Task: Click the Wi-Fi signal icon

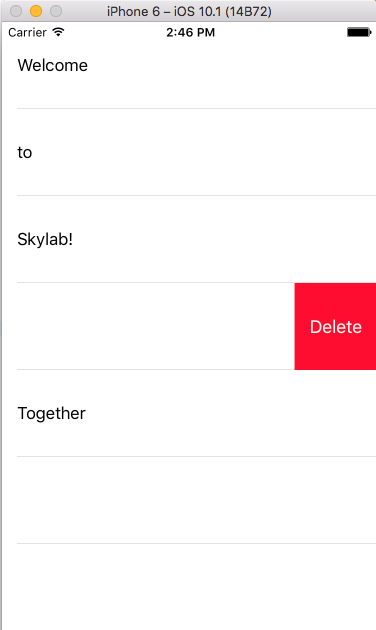Action: click(x=59, y=32)
